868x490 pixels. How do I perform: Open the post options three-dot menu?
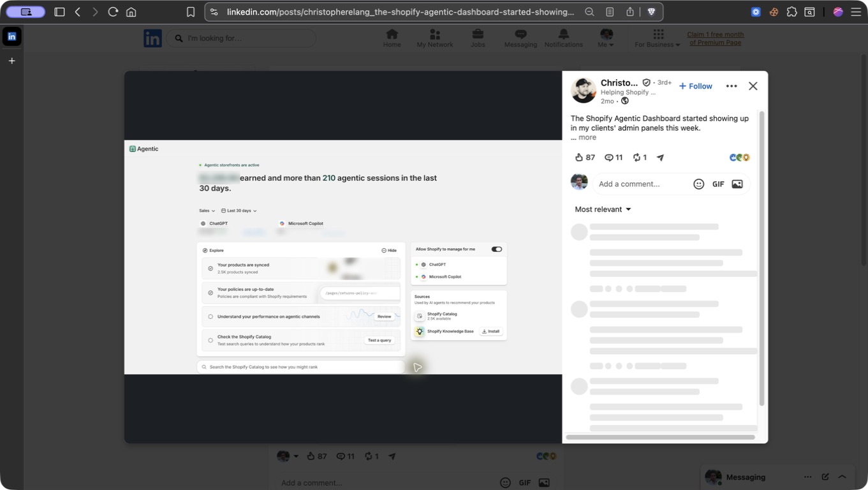(x=732, y=86)
